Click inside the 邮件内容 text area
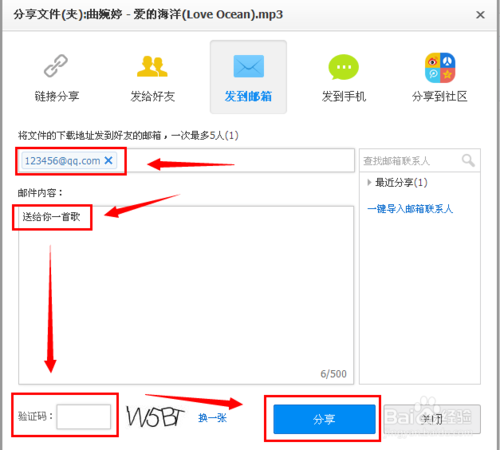 186,295
